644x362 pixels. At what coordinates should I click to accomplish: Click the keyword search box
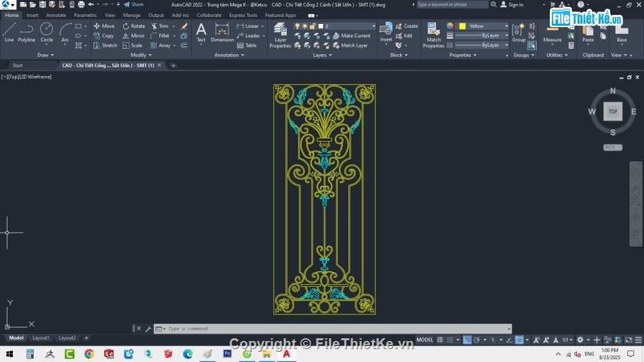452,5
